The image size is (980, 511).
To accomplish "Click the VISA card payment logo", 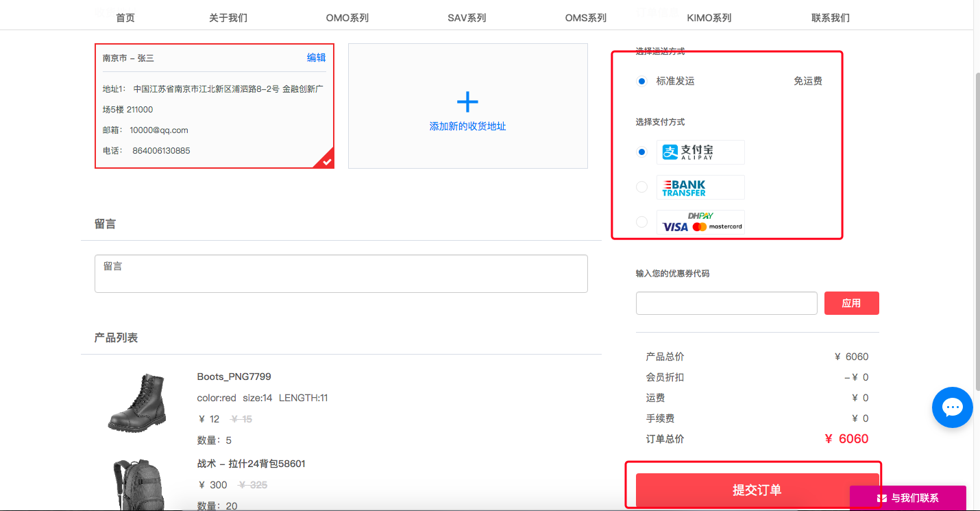I will (x=674, y=227).
